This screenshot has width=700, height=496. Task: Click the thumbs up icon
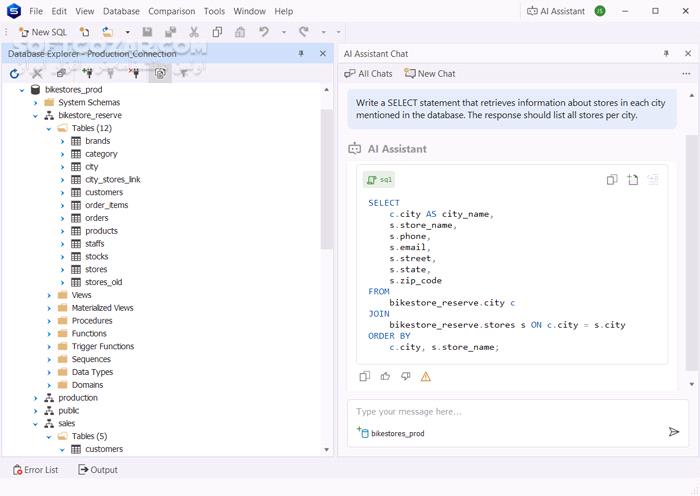click(x=385, y=376)
